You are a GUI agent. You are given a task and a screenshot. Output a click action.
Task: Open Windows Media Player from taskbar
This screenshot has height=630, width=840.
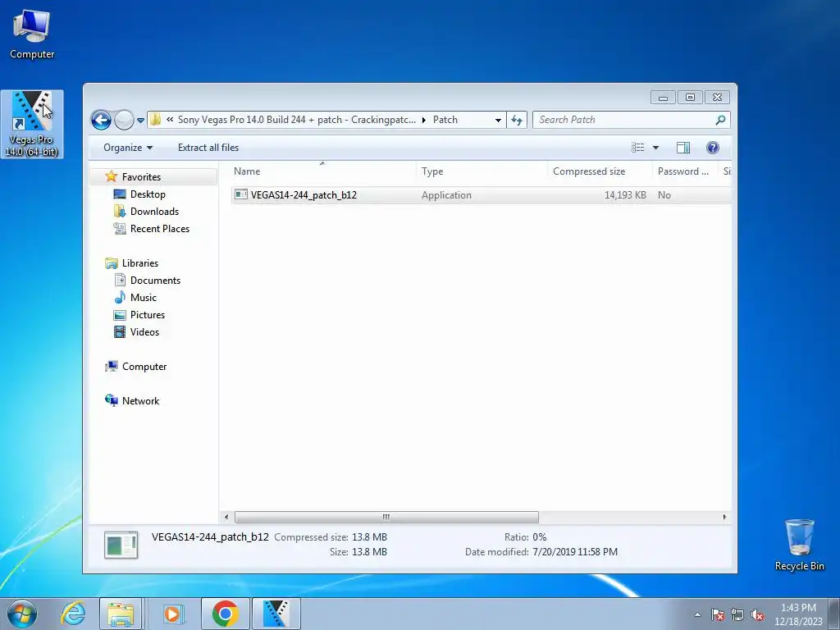click(172, 614)
